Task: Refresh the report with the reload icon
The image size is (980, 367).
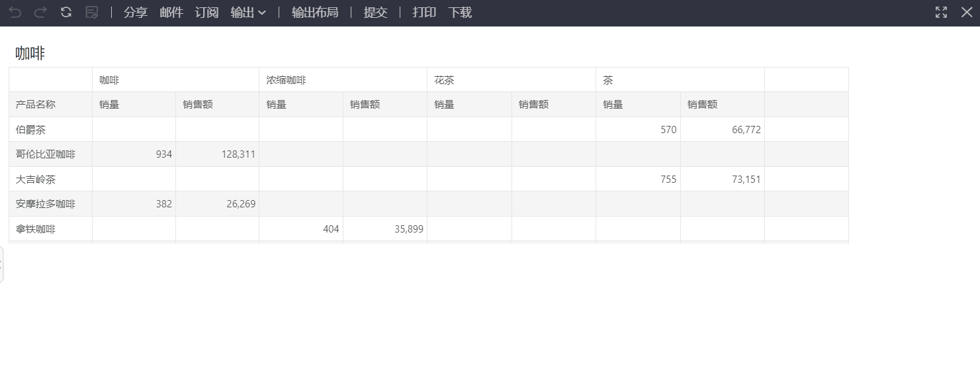Action: pos(66,13)
